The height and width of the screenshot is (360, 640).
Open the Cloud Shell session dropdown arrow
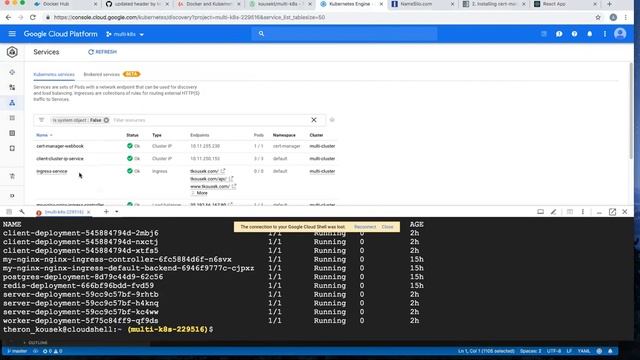[x=117, y=212]
